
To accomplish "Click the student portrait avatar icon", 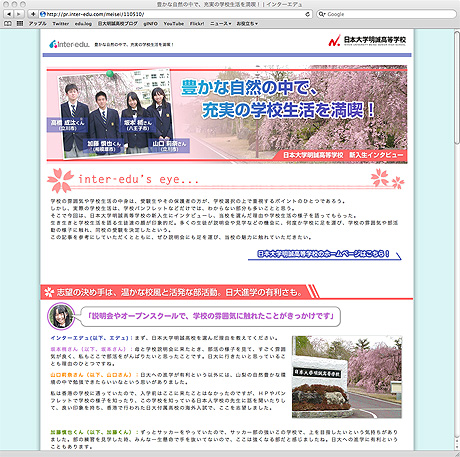I will 61,316.
